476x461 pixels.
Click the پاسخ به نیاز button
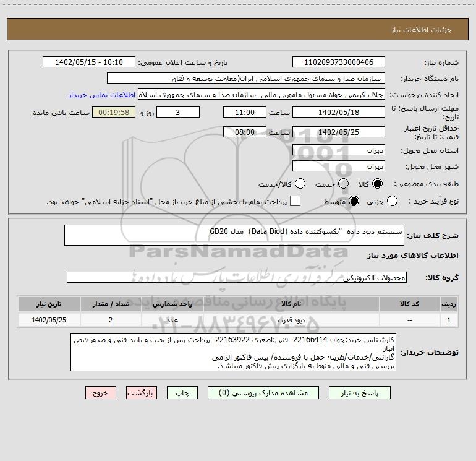pos(360,393)
